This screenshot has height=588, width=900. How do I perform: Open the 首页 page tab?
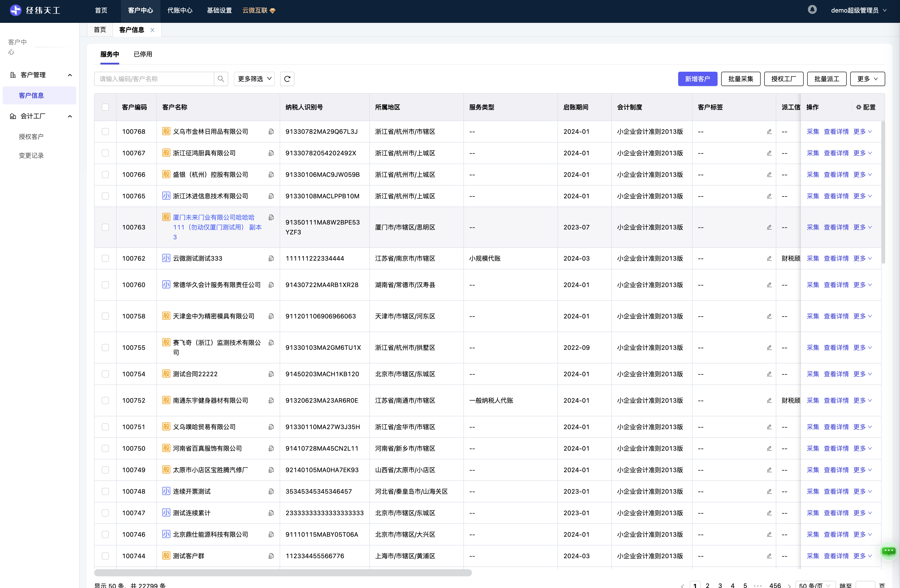tap(100, 30)
